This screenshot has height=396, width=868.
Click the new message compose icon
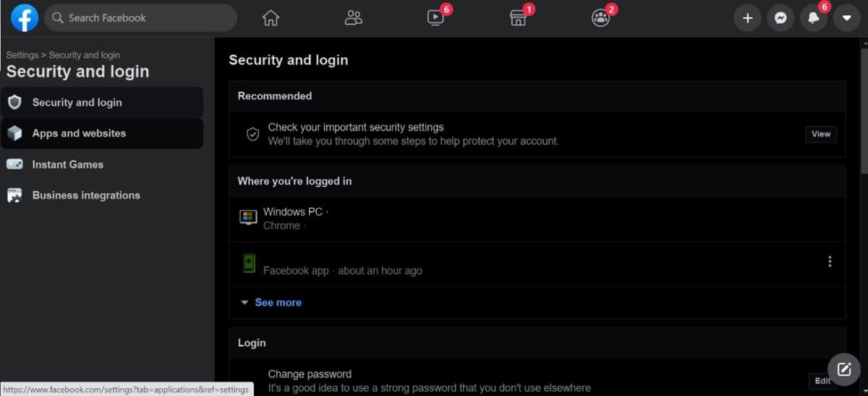[x=843, y=369]
